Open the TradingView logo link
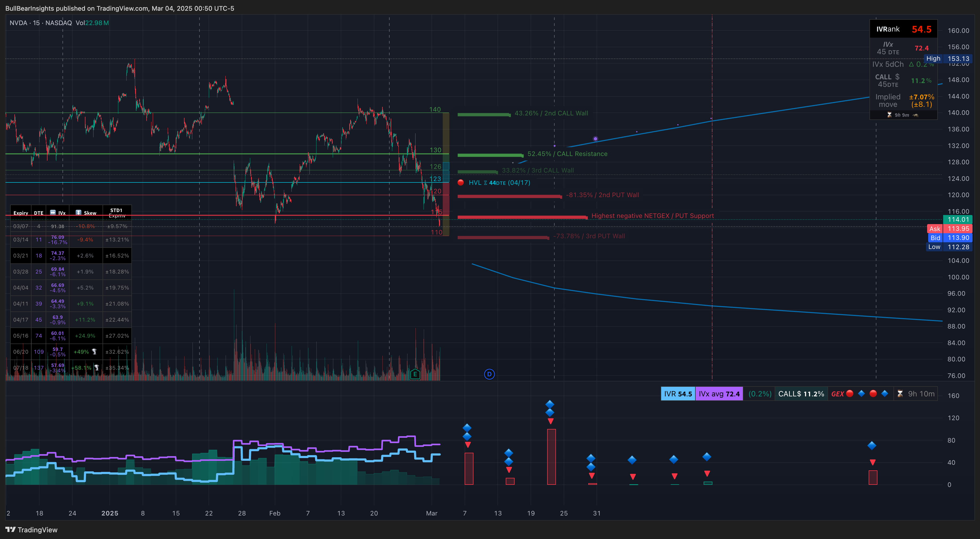Image resolution: width=980 pixels, height=539 pixels. click(31, 530)
